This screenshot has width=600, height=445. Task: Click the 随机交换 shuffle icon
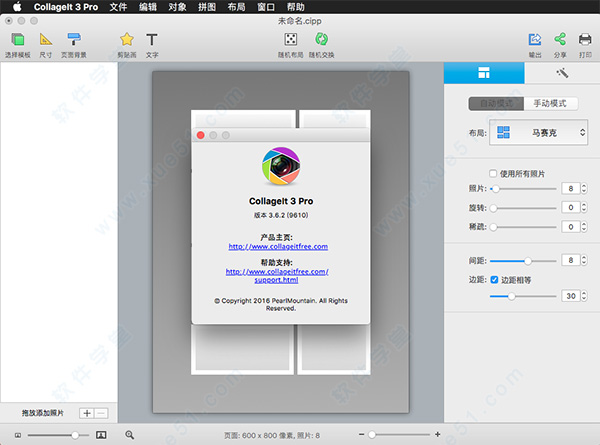click(321, 39)
